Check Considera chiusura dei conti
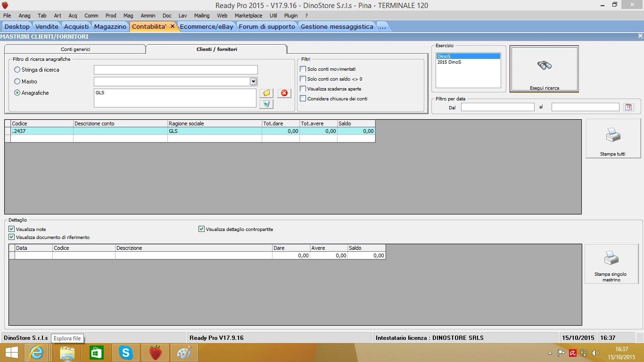The height and width of the screenshot is (362, 644). (303, 99)
